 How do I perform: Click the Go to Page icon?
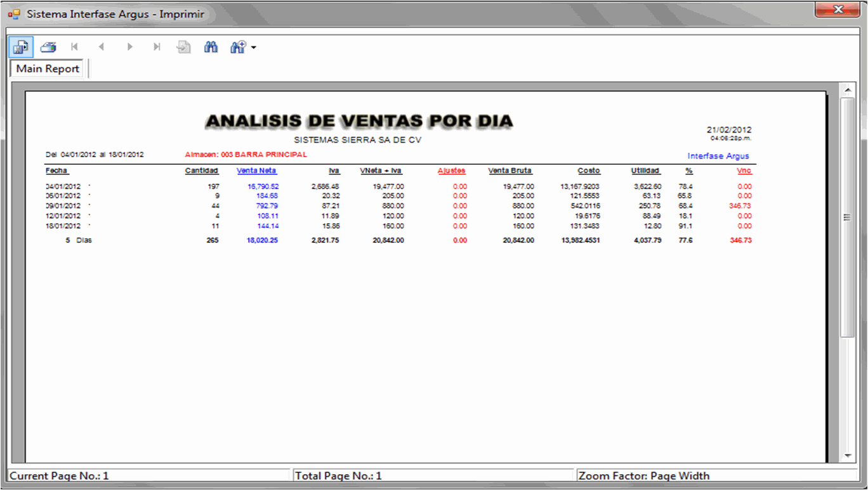184,47
